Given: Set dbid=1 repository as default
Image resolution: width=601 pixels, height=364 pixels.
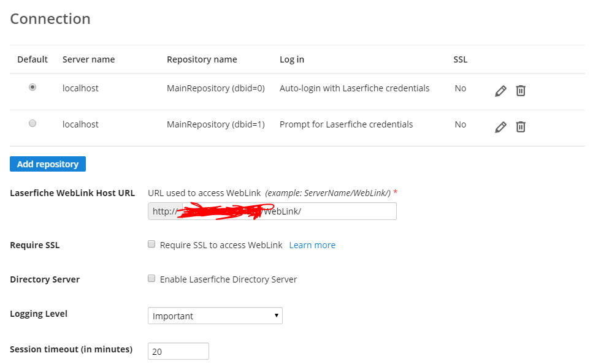Looking at the screenshot, I should (x=33, y=124).
